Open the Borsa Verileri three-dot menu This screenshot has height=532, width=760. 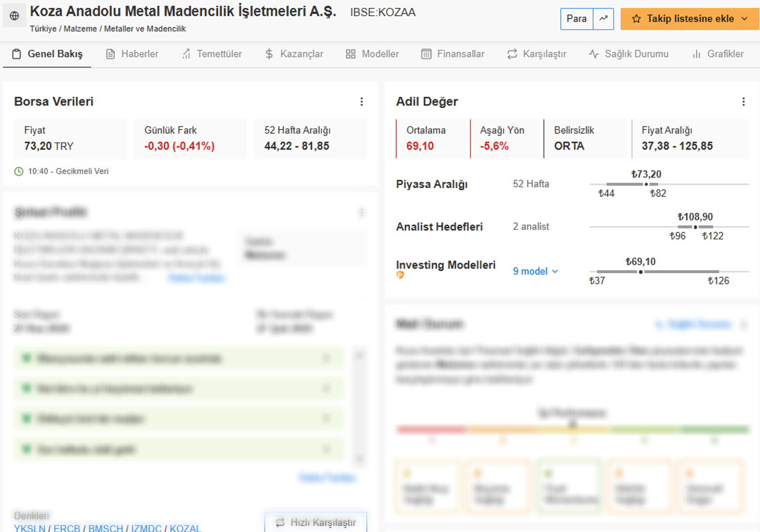pos(362,101)
